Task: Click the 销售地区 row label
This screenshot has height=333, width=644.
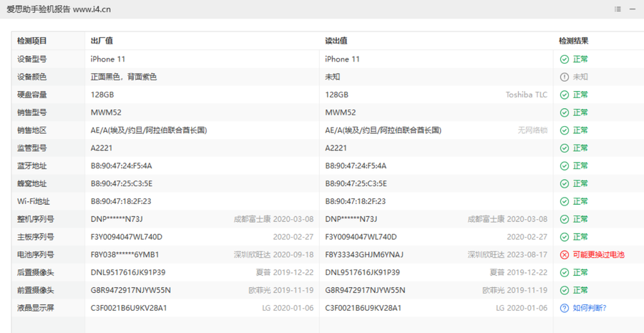Action: pyautogui.click(x=31, y=130)
